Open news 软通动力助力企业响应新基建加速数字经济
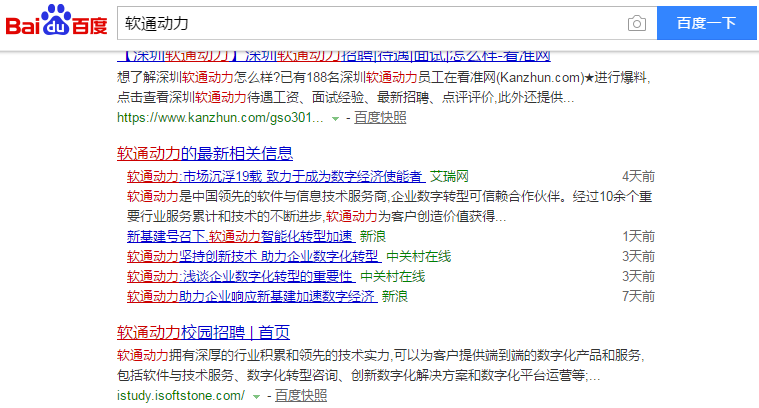 tap(252, 296)
